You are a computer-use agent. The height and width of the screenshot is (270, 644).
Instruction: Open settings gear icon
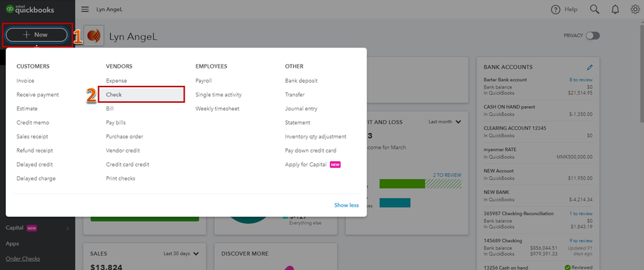pos(635,10)
